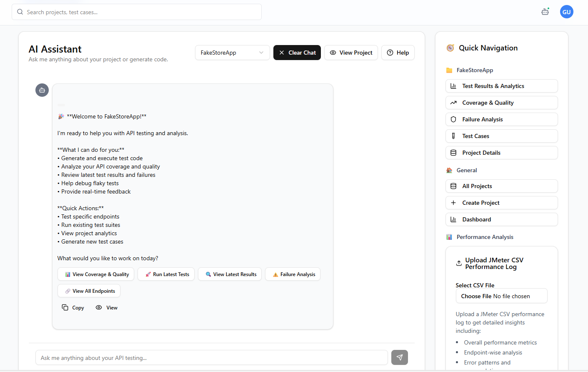The width and height of the screenshot is (588, 372).
Task: Select the View All Endpoints quick action
Action: tap(89, 291)
